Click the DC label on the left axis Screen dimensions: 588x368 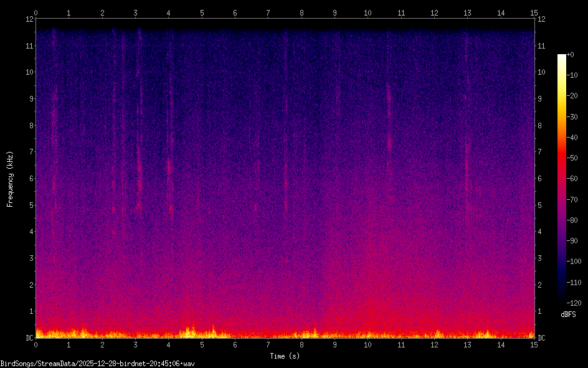(x=29, y=338)
